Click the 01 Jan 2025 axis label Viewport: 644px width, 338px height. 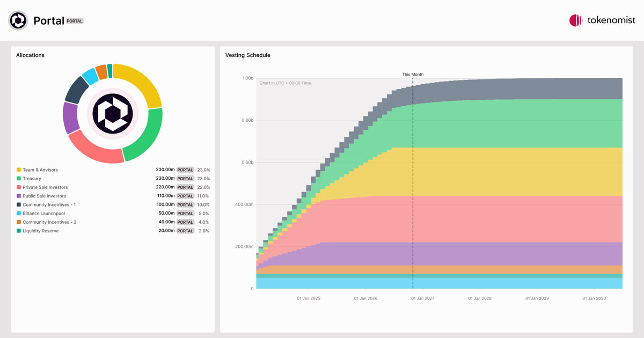(x=309, y=298)
